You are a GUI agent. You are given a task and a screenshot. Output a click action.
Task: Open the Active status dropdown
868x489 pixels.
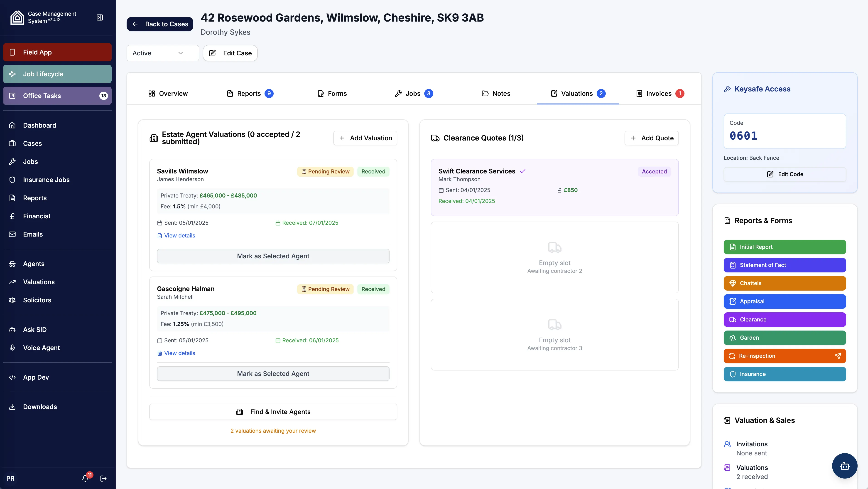(163, 53)
